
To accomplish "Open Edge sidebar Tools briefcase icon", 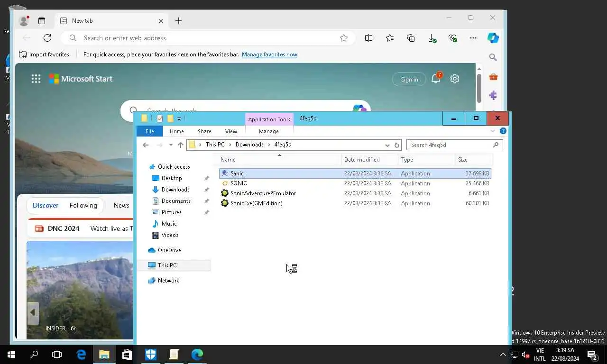I will 493,77.
